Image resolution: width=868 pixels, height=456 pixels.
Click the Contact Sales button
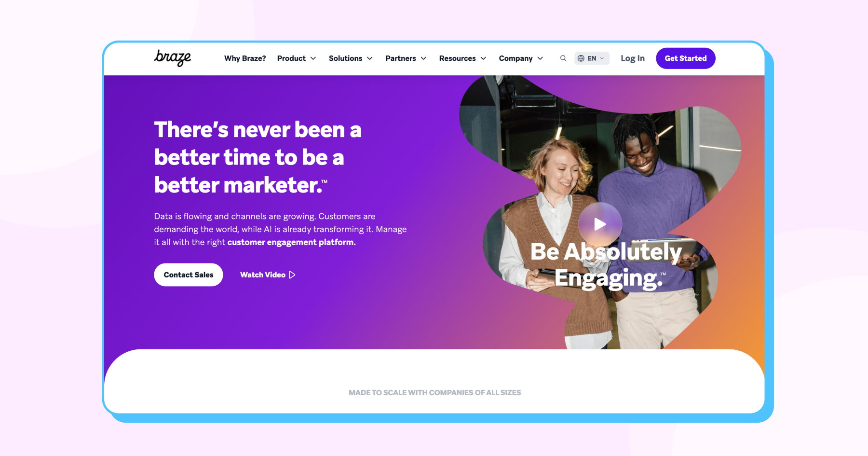click(x=189, y=275)
